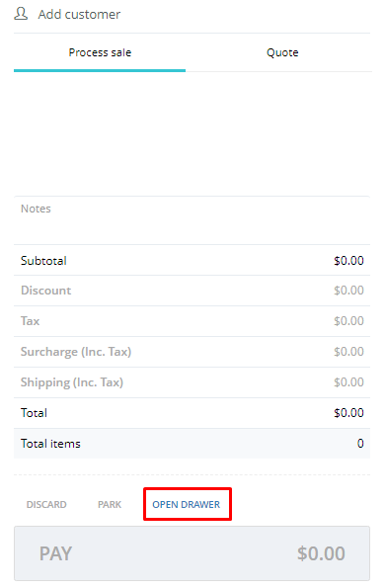Select the Total items row
Screen dimensions: 385x588
tap(192, 444)
